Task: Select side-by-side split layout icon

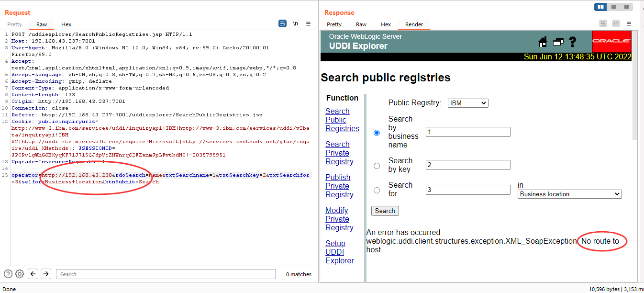Action: pyautogui.click(x=600, y=7)
